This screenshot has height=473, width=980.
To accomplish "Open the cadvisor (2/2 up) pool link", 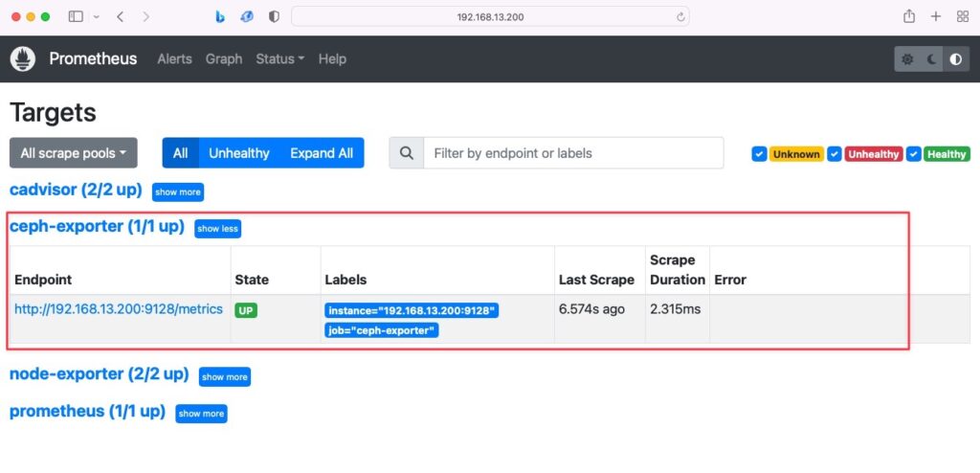I will pos(76,190).
